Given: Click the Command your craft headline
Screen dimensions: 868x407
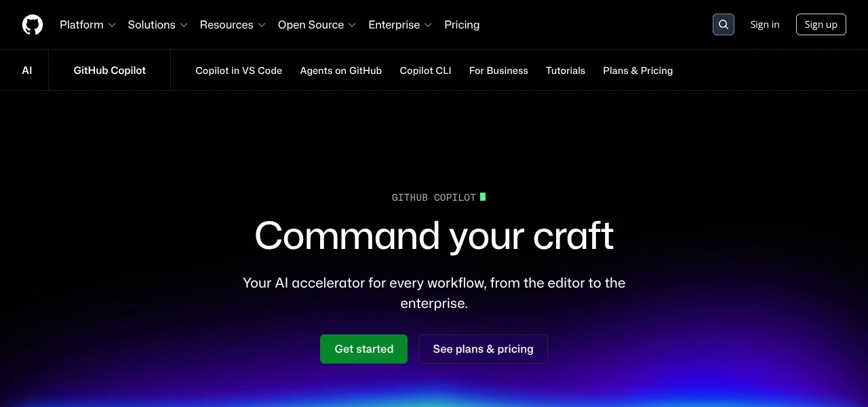Looking at the screenshot, I should (x=434, y=235).
